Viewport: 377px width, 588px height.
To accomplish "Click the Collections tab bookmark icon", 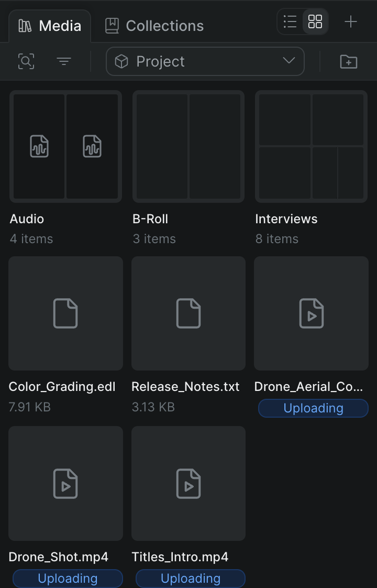I will (112, 26).
